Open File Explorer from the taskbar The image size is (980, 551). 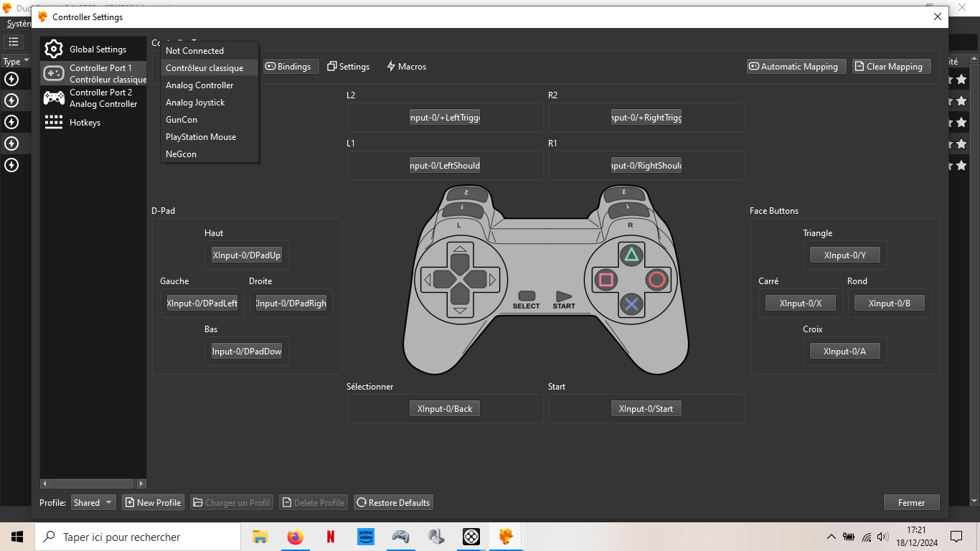click(x=260, y=537)
